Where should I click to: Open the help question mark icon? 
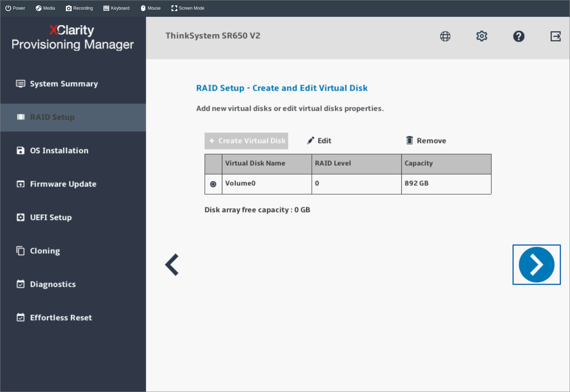[518, 36]
